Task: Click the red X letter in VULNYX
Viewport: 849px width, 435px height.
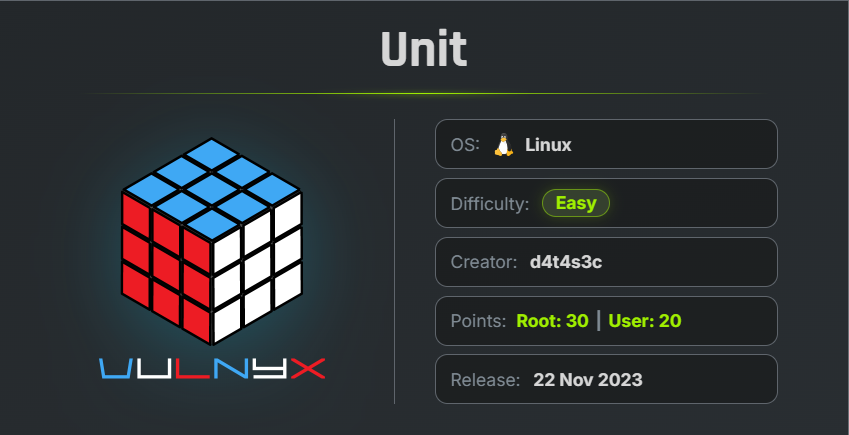Action: tap(309, 368)
